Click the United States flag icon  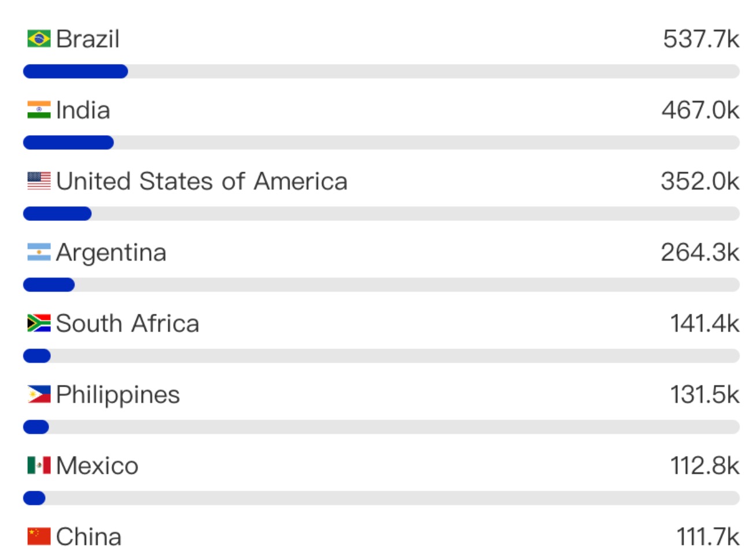(x=39, y=181)
